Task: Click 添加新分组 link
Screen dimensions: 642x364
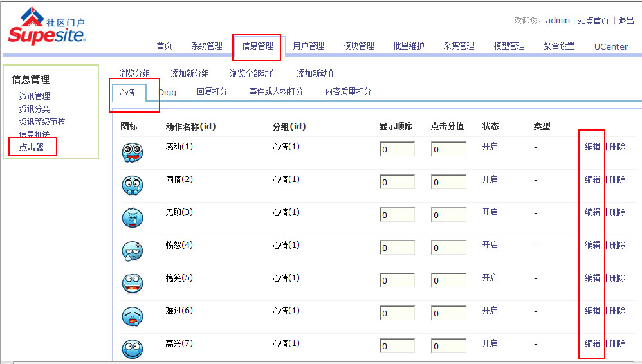Action: pos(190,73)
